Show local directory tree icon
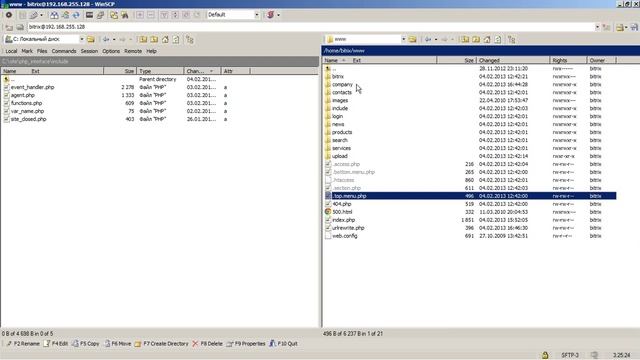 (x=190, y=39)
